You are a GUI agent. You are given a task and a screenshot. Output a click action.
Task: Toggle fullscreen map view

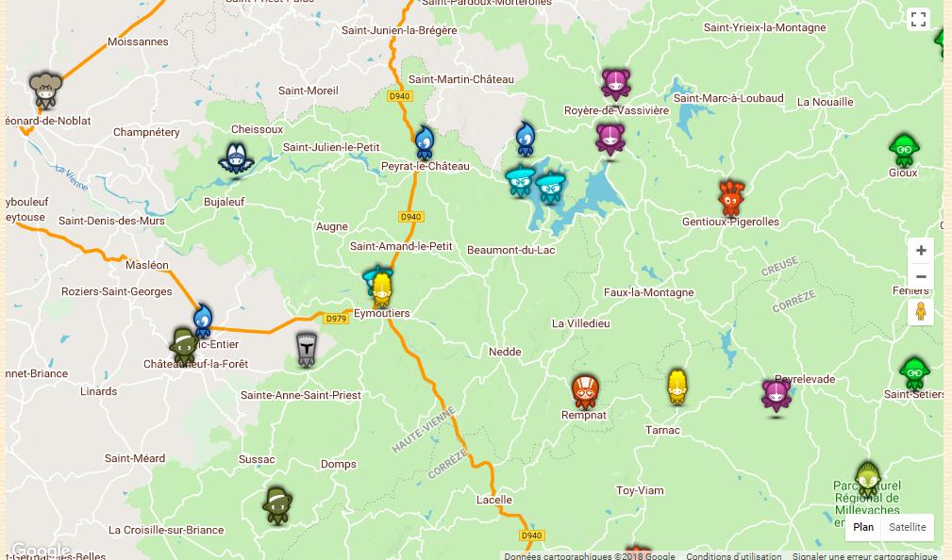click(x=919, y=19)
